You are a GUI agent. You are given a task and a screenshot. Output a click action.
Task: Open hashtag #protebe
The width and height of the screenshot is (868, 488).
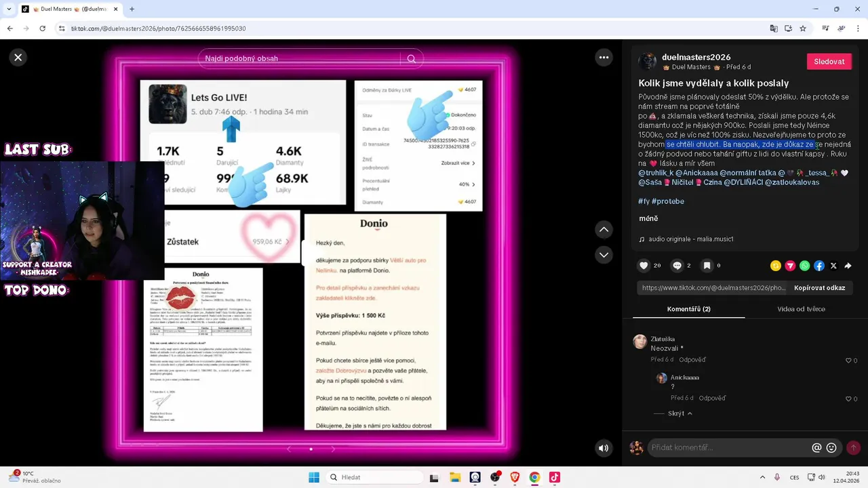click(668, 201)
